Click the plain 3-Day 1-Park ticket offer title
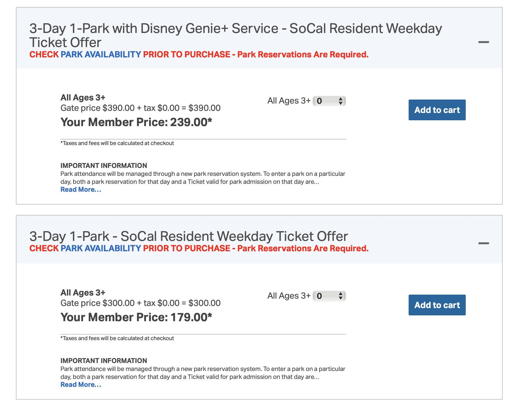The height and width of the screenshot is (414, 532). (188, 236)
